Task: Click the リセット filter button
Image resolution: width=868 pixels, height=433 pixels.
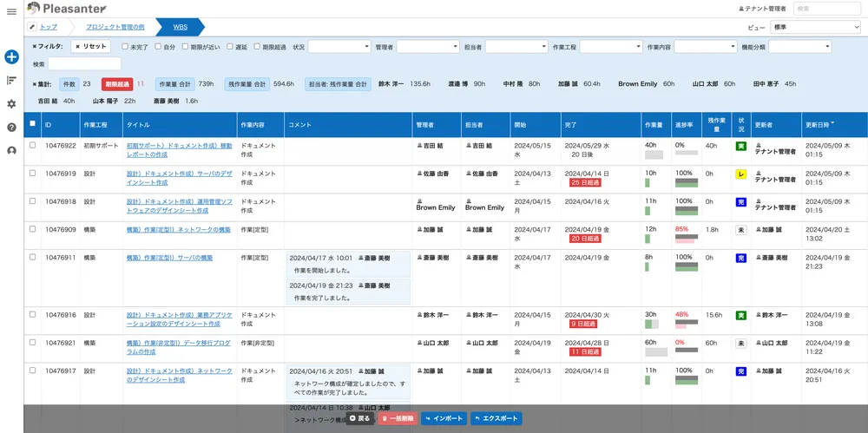Action: pos(91,47)
